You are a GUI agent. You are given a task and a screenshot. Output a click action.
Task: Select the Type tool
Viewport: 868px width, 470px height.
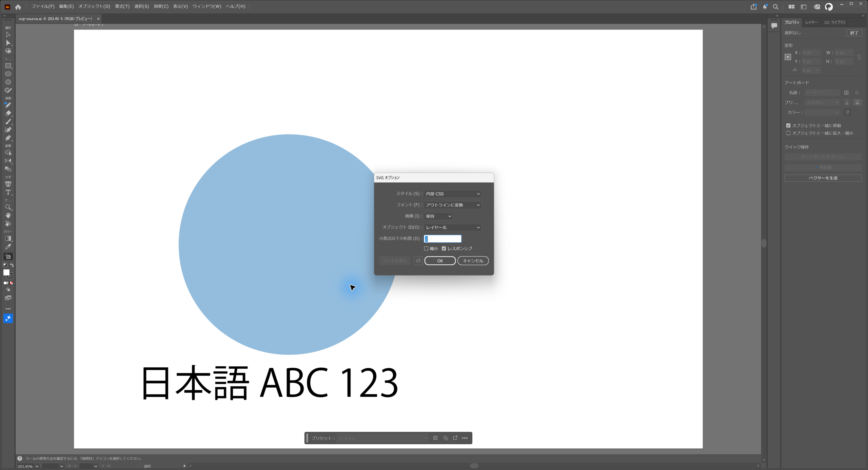[8, 192]
